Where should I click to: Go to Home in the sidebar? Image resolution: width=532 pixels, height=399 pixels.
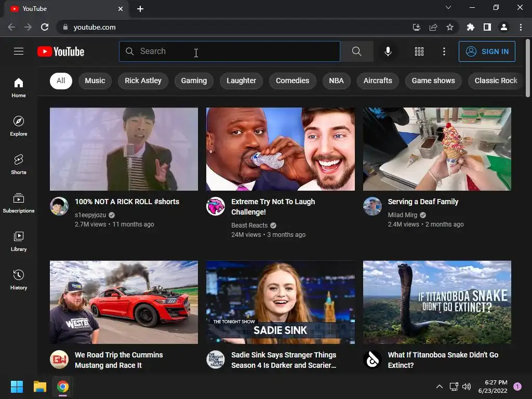coord(19,87)
